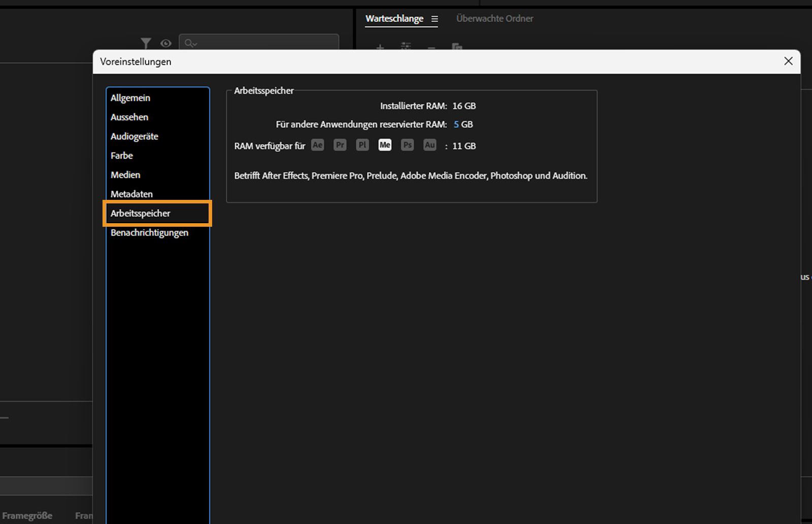Viewport: 812px width, 524px height.
Task: Focus the search field behind the dialog
Action: 259,42
